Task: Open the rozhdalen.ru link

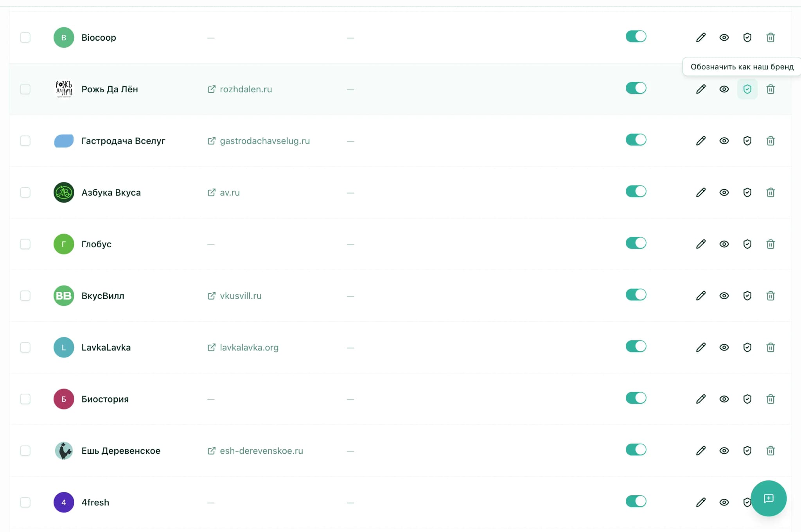Action: (x=245, y=89)
